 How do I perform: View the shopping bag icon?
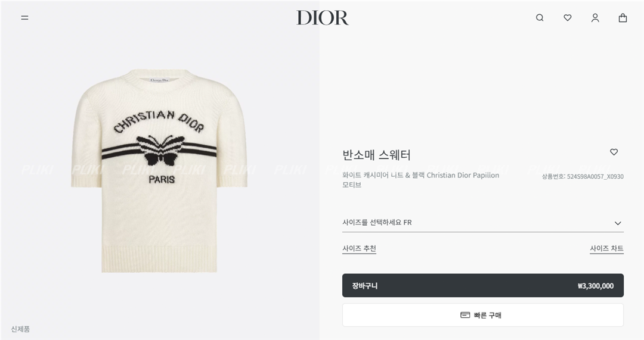pyautogui.click(x=623, y=18)
